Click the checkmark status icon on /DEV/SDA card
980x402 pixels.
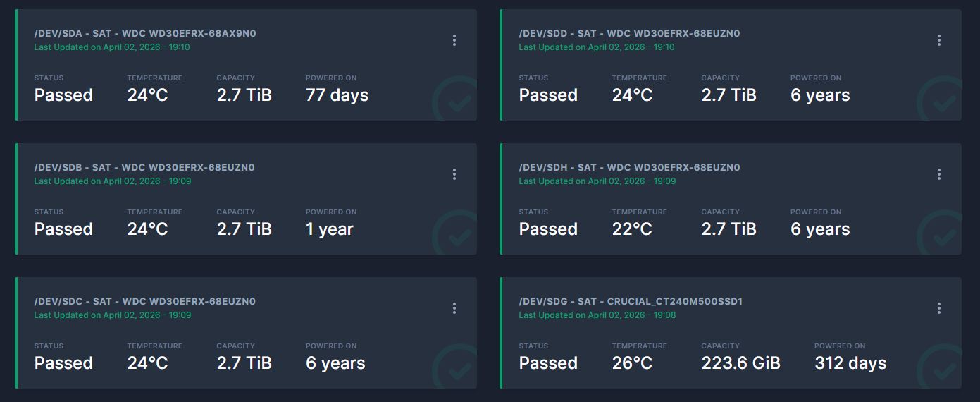[x=457, y=103]
